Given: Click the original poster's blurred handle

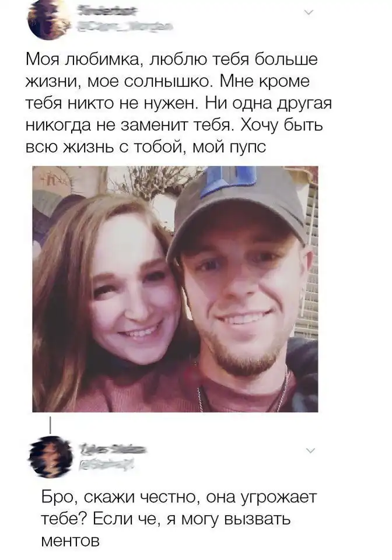Looking at the screenshot, I should pos(125,27).
